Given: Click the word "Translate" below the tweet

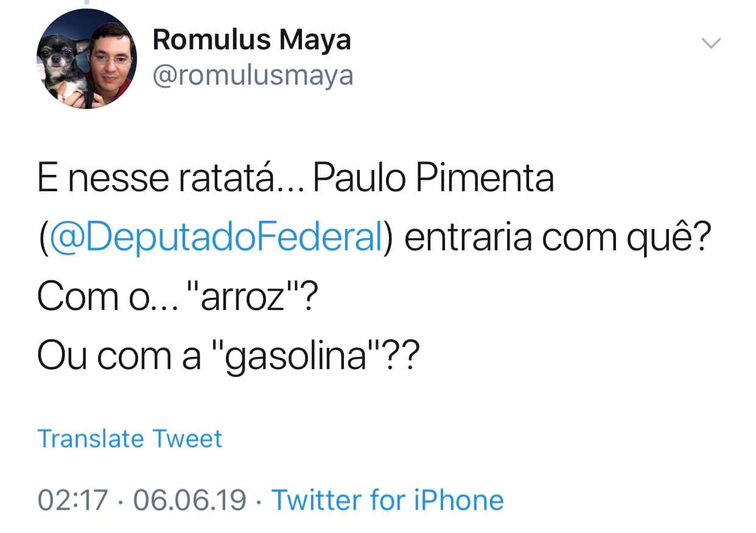Looking at the screenshot, I should coord(91,439).
